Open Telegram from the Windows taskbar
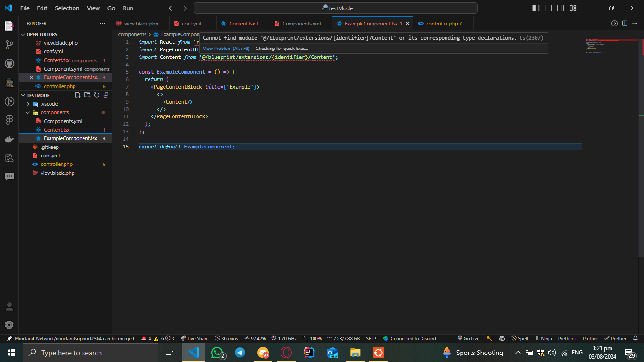644x362 pixels. click(x=240, y=353)
